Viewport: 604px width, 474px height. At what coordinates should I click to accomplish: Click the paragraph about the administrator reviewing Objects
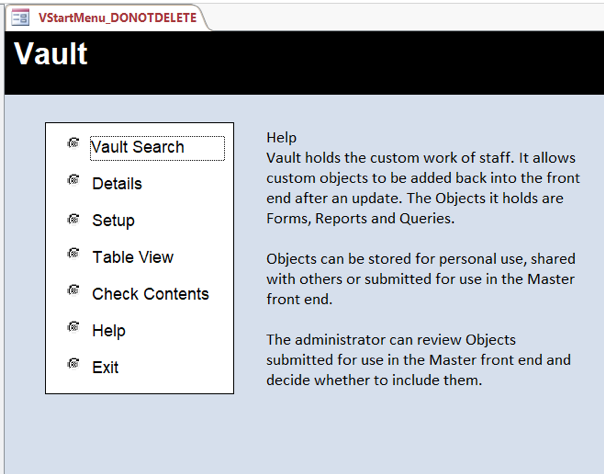coord(428,359)
